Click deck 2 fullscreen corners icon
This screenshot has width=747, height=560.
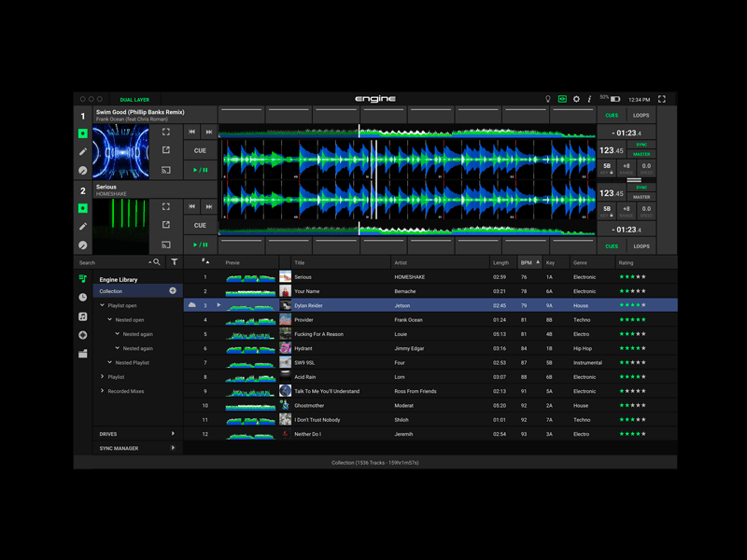(x=166, y=206)
